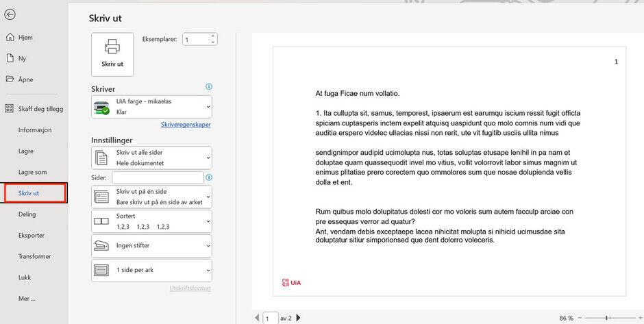Click the 'At fuga Ficae num vollatio.' line
This screenshot has height=324, width=644.
click(358, 94)
